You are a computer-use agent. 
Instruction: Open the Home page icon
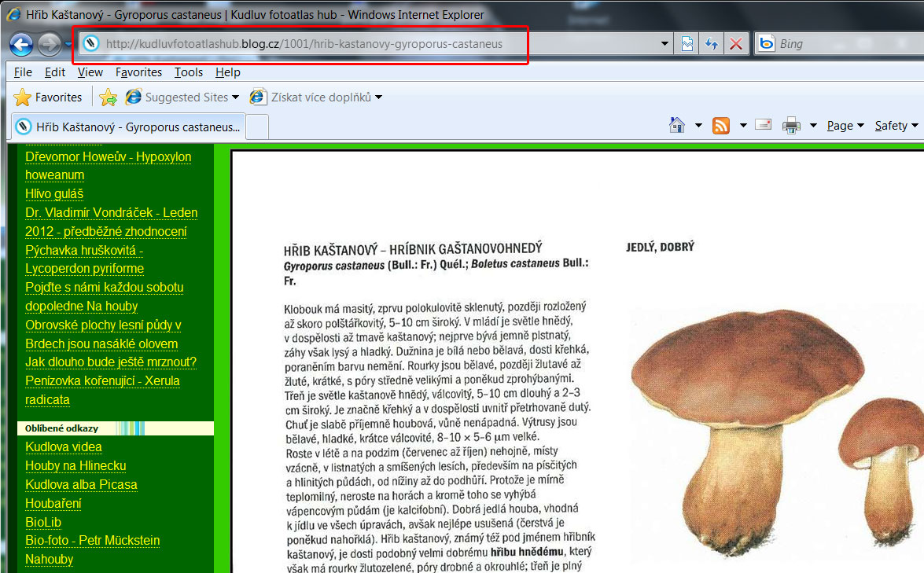pyautogui.click(x=676, y=126)
